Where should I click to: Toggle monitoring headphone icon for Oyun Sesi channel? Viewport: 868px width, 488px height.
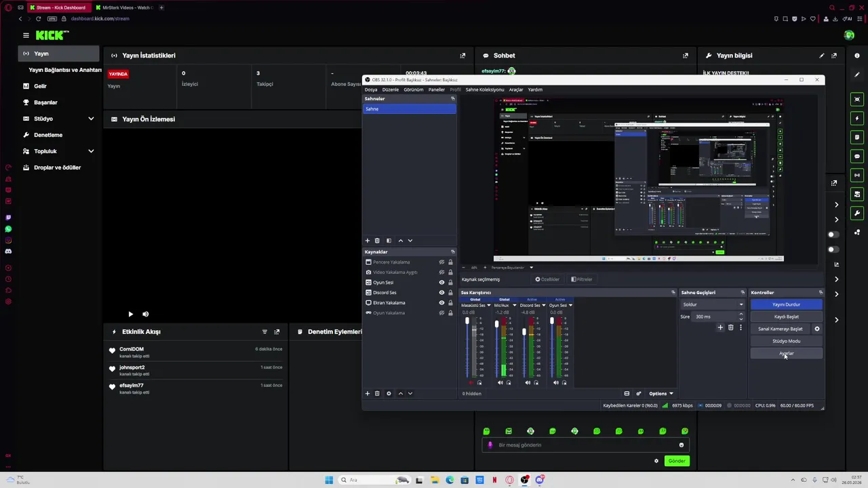pos(564,382)
